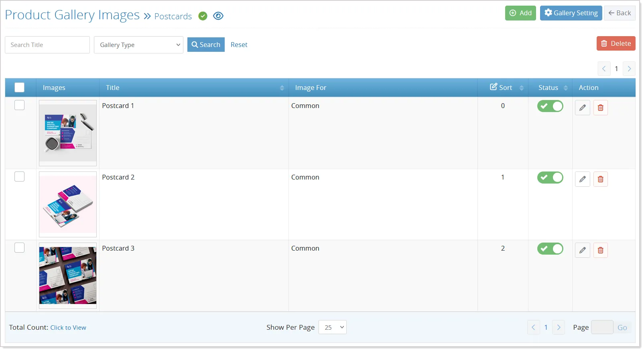Click the eye preview icon beside Postcards
This screenshot has height=351, width=644.
click(218, 16)
